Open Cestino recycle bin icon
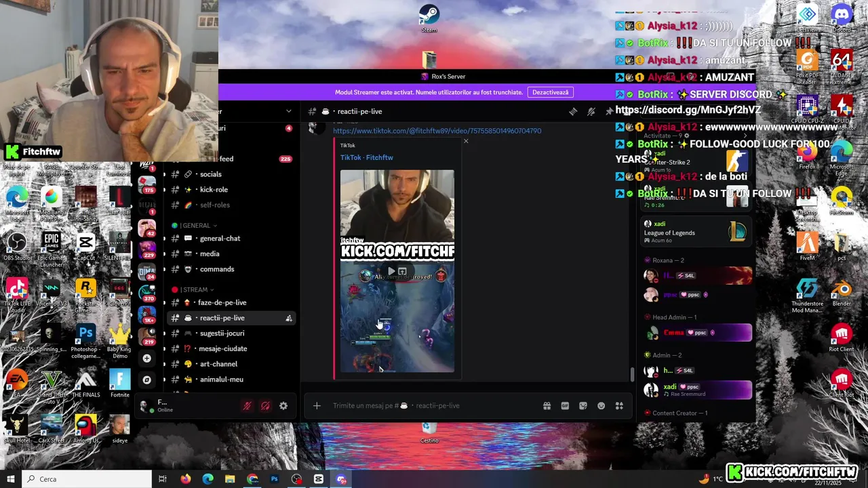 click(x=429, y=432)
